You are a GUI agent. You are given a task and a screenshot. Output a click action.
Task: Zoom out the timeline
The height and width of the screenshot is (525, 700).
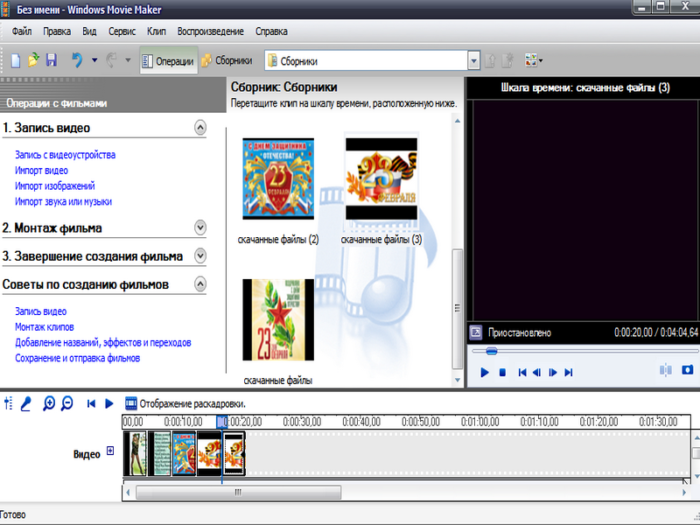[x=67, y=404]
